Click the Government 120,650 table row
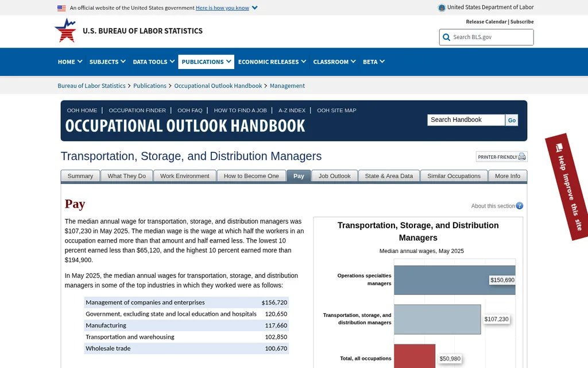The height and width of the screenshot is (368, 588). tap(187, 314)
